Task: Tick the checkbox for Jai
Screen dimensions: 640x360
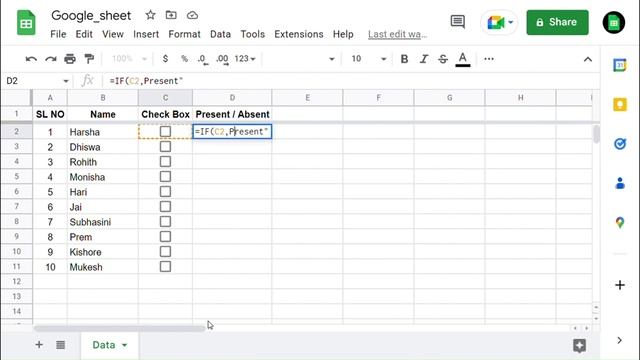Action: [x=165, y=207]
